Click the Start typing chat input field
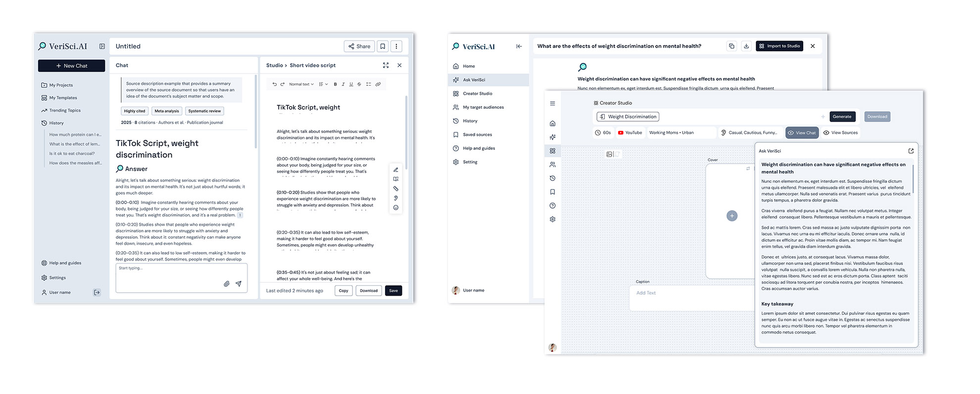The image size is (980, 394). point(181,278)
